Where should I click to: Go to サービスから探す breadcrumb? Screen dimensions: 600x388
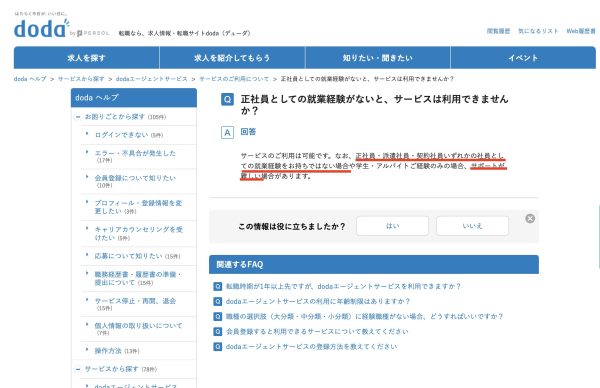(81, 79)
